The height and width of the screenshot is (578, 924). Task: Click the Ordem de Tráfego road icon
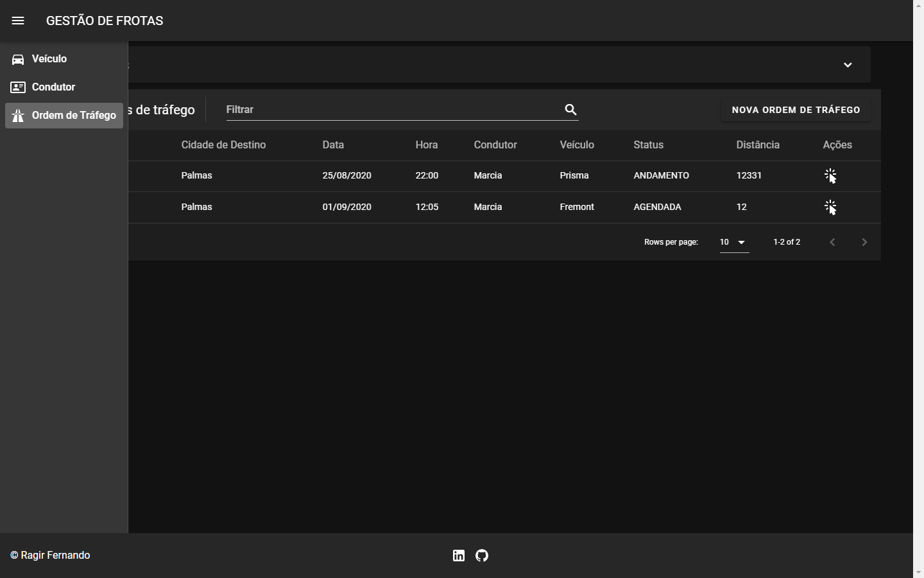(18, 116)
